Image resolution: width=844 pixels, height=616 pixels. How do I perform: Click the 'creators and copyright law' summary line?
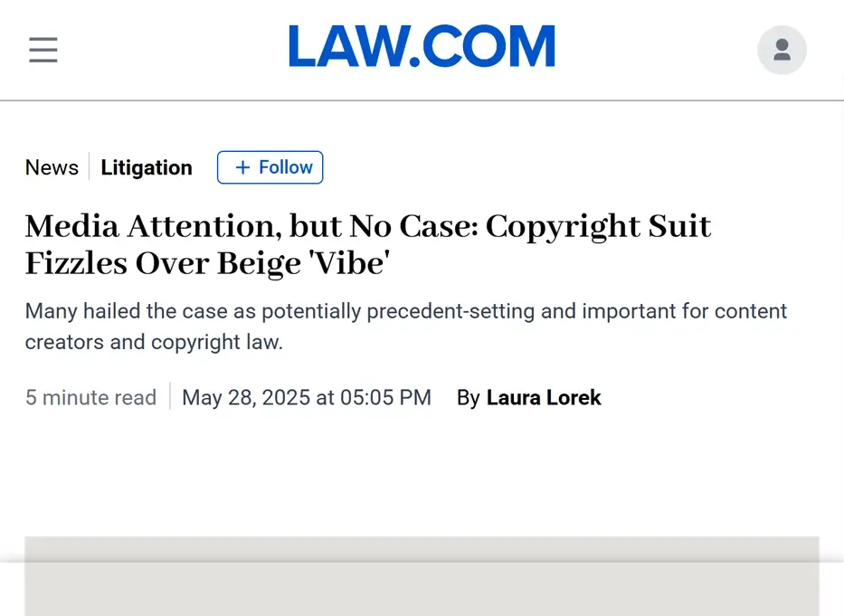click(154, 342)
